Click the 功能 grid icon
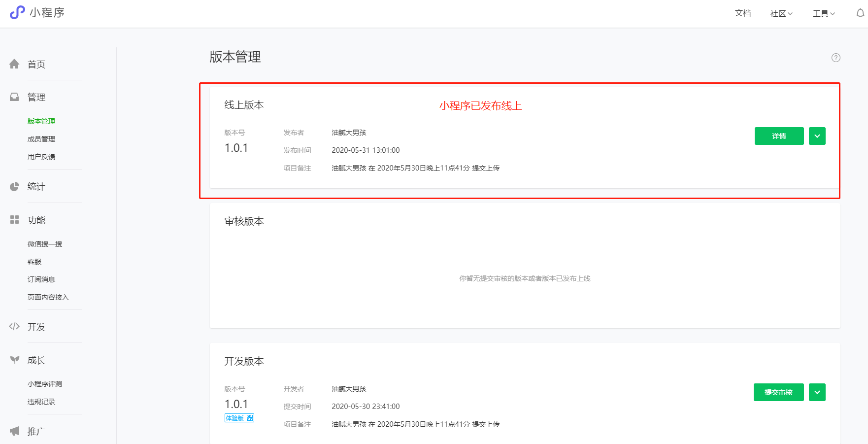Screen dimensions: 868x444 pos(14,219)
